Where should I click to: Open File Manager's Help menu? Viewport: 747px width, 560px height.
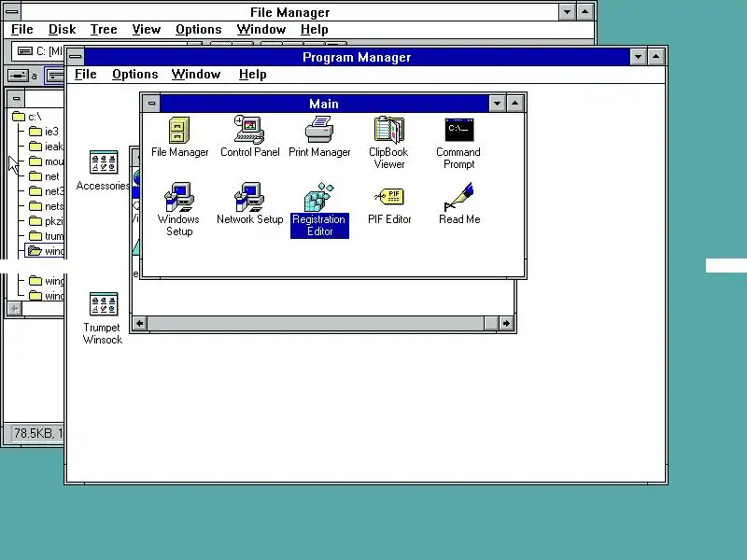coord(314,30)
